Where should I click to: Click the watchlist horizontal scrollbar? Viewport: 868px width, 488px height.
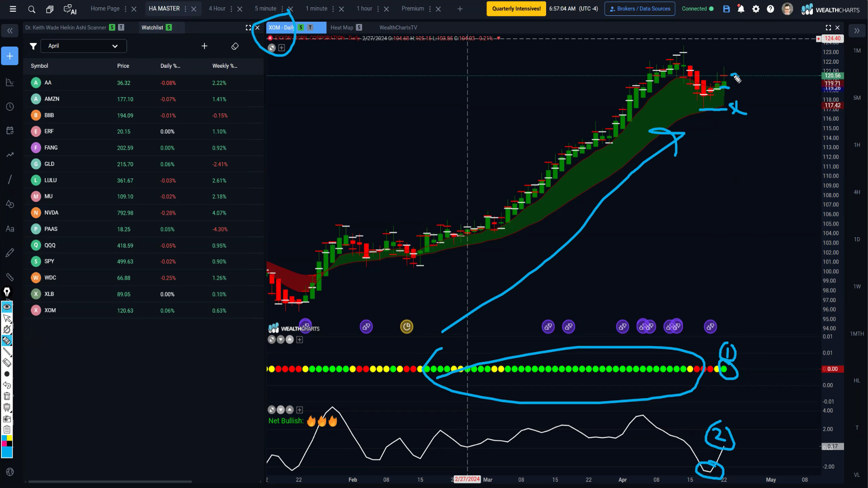click(x=110, y=482)
